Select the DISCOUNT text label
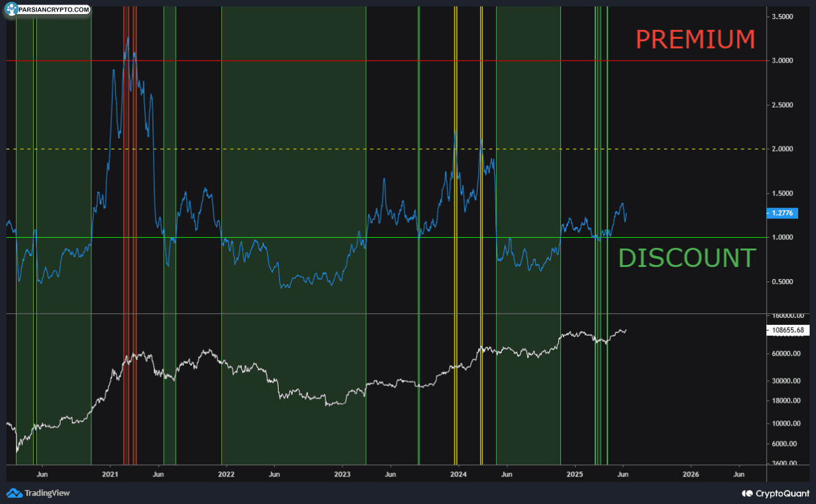 click(687, 258)
